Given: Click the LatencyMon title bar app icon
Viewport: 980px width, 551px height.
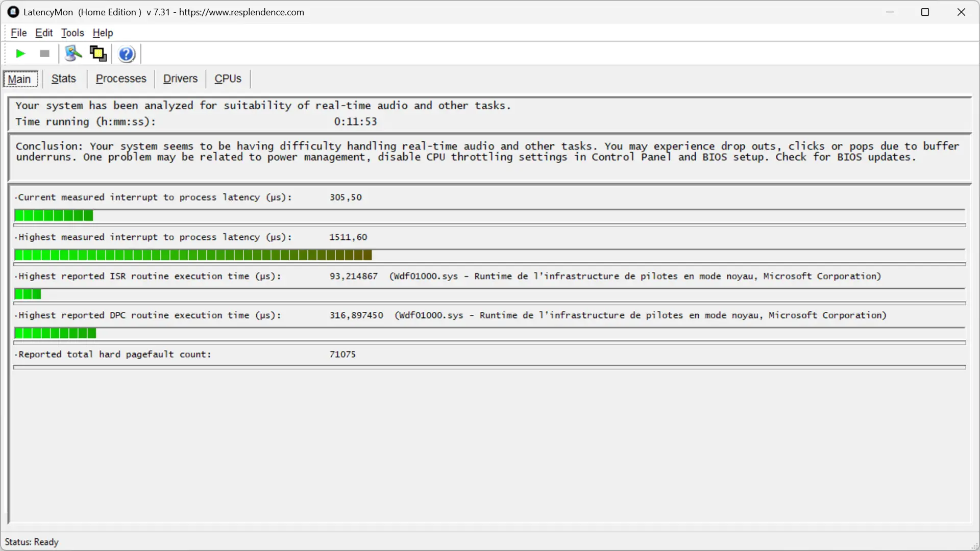Looking at the screenshot, I should [13, 12].
